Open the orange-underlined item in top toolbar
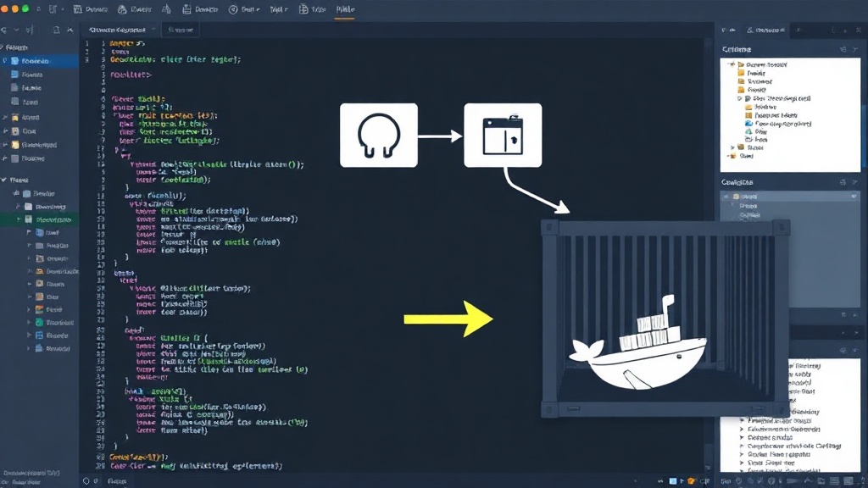This screenshot has width=868, height=488. coord(345,9)
